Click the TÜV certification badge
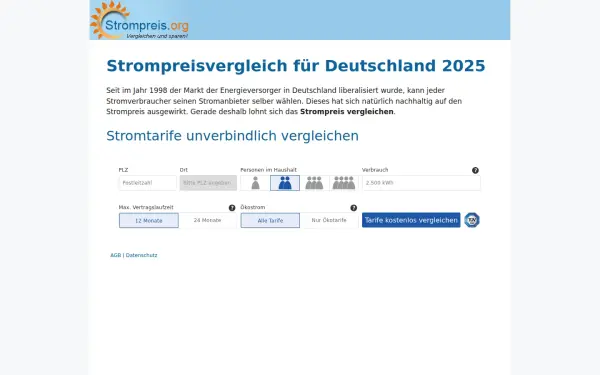 (472, 220)
